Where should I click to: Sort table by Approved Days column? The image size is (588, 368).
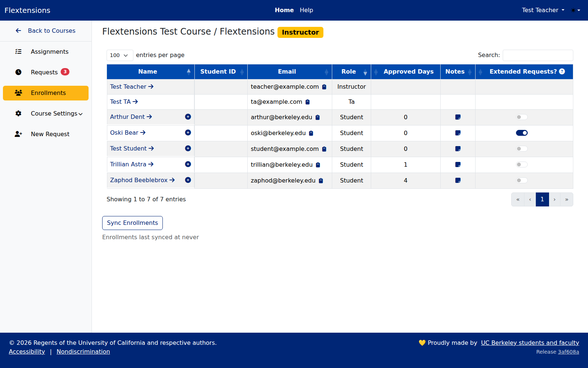406,72
